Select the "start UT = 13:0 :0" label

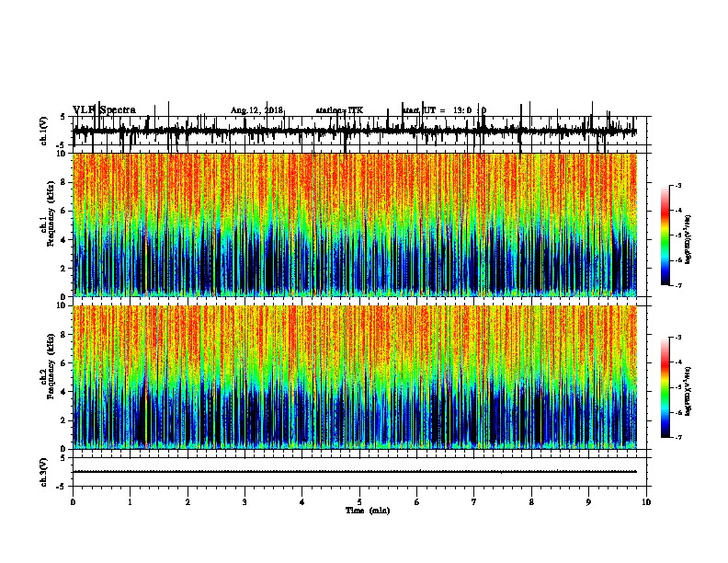(444, 110)
